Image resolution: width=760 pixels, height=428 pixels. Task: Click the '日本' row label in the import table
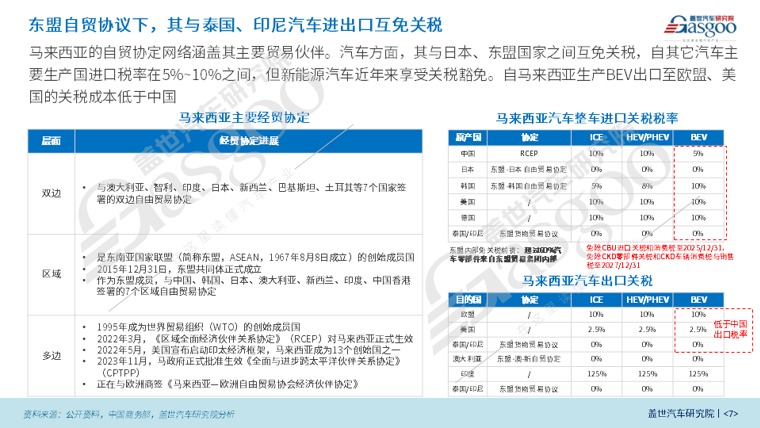468,170
